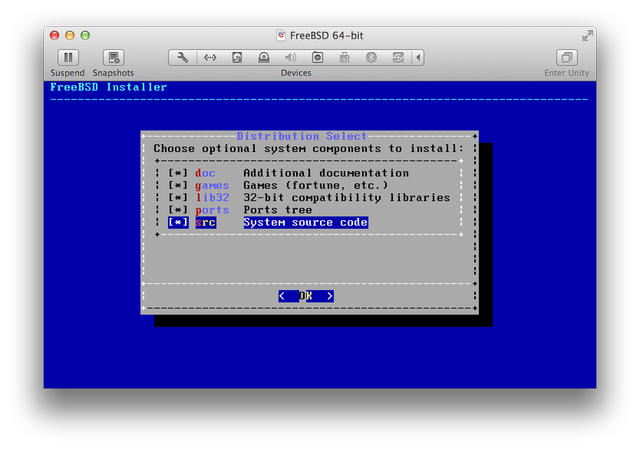Image resolution: width=640 pixels, height=449 pixels.
Task: Click the 'lib32' item name
Action: (212, 198)
